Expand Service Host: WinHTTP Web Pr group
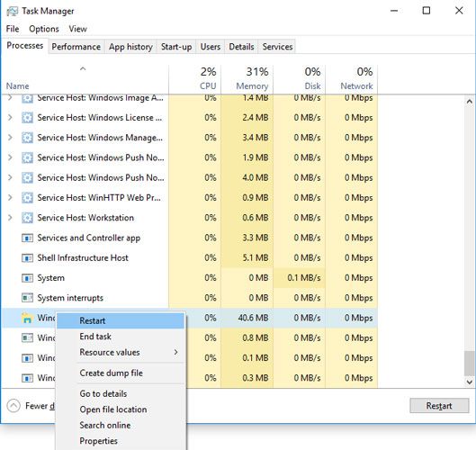This screenshot has height=450, width=476. tap(10, 198)
